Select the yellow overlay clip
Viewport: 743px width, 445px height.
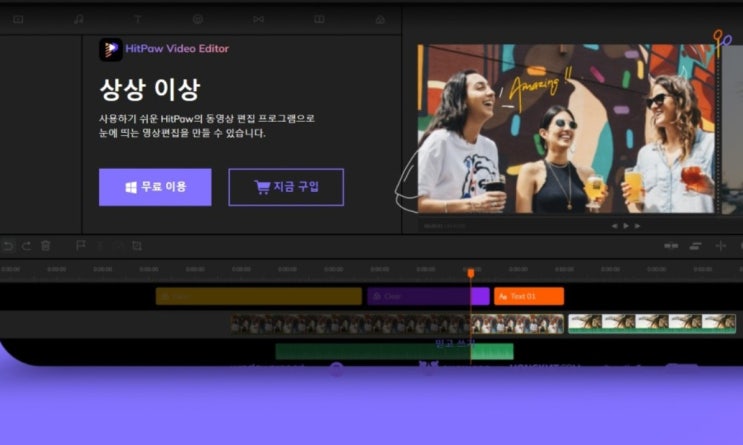coord(259,296)
